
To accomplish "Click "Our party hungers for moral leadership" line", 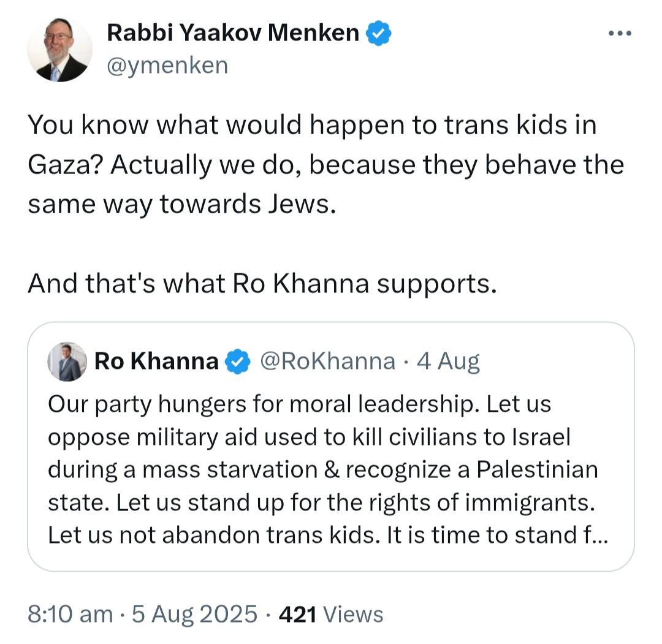I will 299,405.
